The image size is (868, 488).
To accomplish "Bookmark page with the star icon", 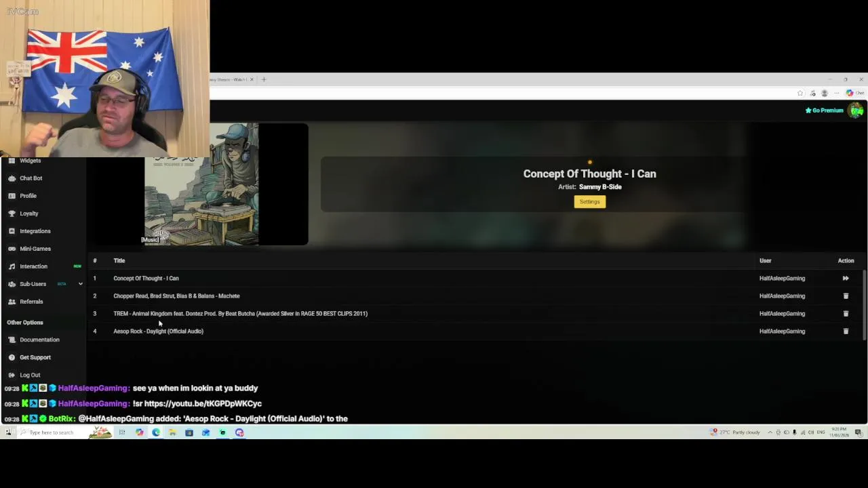I will click(800, 93).
